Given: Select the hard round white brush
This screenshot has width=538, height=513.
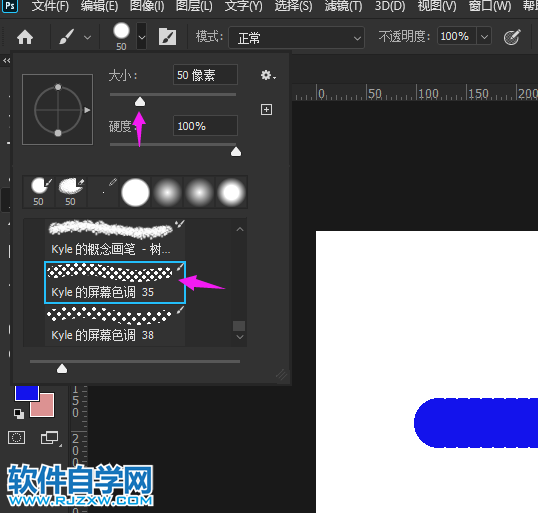Looking at the screenshot, I should pyautogui.click(x=135, y=192).
